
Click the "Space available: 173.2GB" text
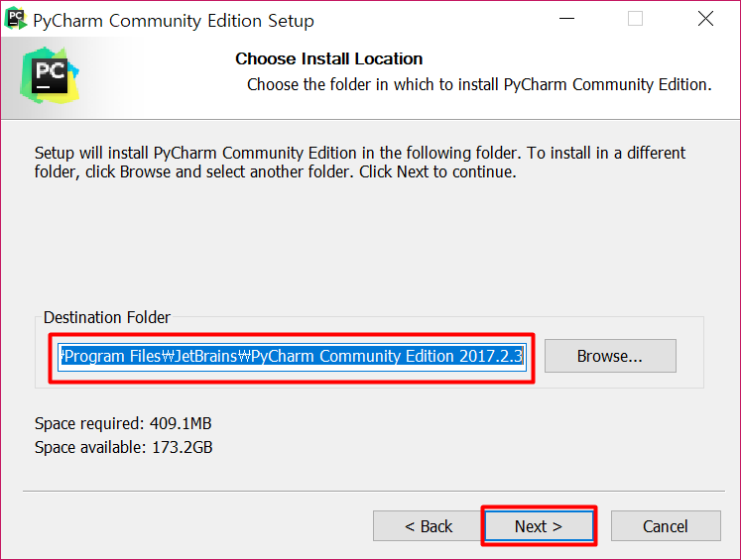(123, 447)
